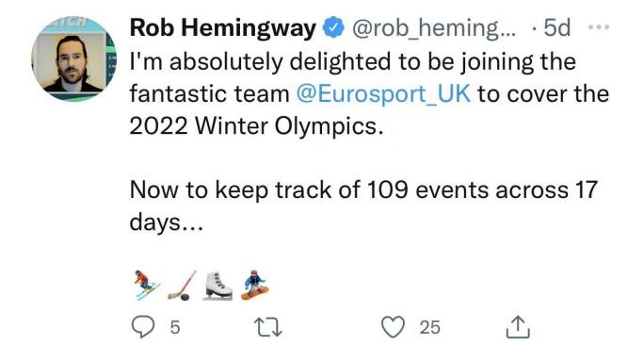Retweet using the arrows icon
This screenshot has height=345, width=644.
(268, 328)
